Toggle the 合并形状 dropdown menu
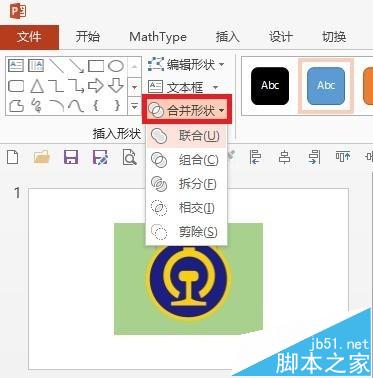This screenshot has width=373, height=378. point(186,110)
